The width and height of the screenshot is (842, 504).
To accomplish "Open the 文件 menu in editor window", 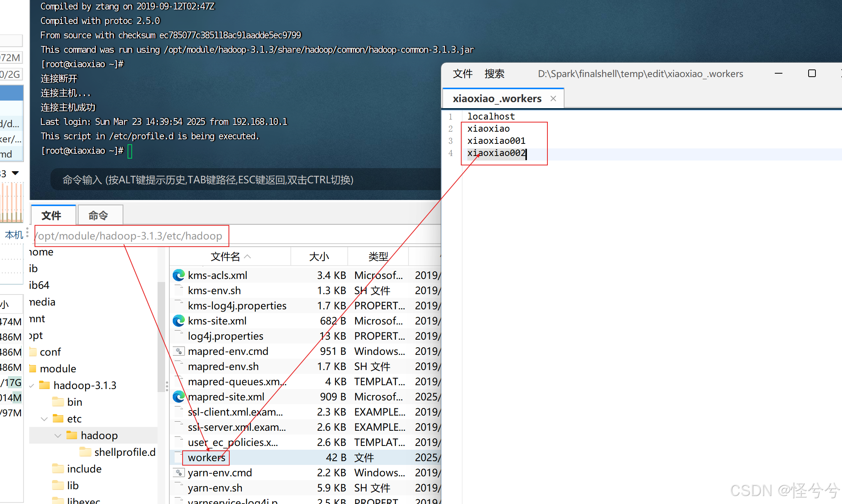I will pyautogui.click(x=462, y=74).
